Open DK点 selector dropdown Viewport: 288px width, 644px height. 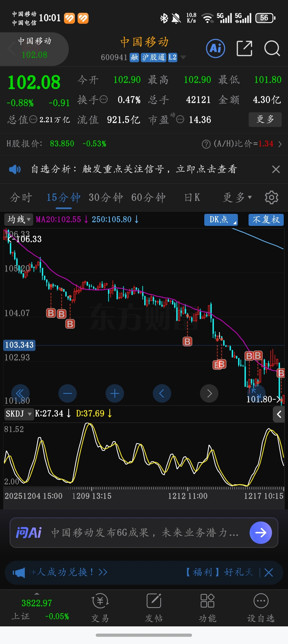tap(221, 220)
